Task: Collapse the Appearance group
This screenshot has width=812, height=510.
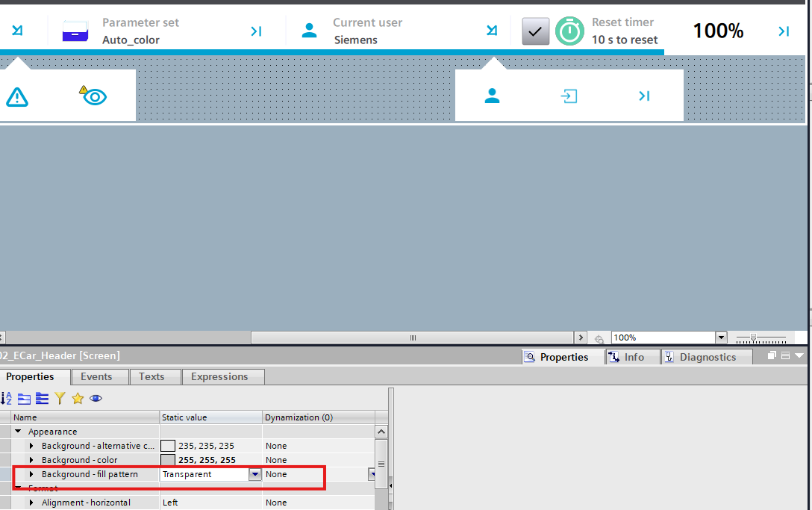Action: (x=18, y=431)
